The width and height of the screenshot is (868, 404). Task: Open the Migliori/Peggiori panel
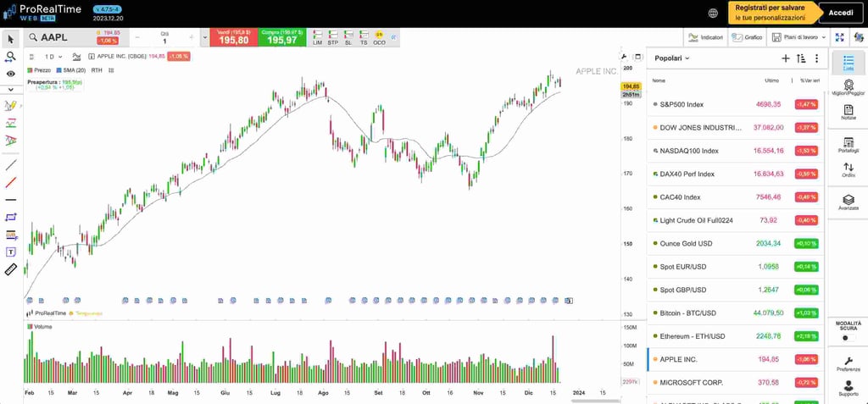[x=848, y=87]
